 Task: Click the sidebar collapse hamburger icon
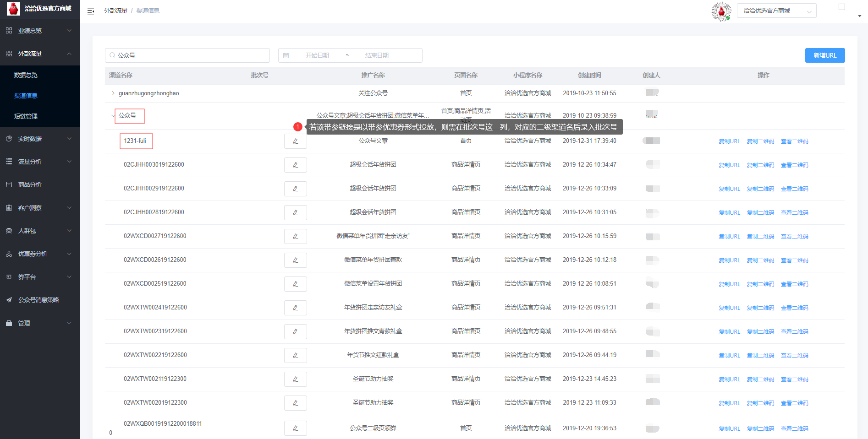point(91,11)
